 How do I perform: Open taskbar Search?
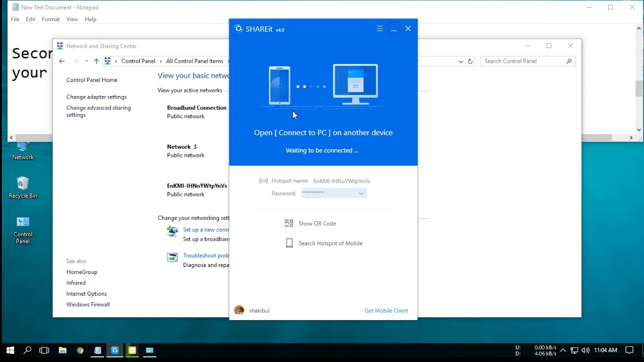click(x=28, y=350)
